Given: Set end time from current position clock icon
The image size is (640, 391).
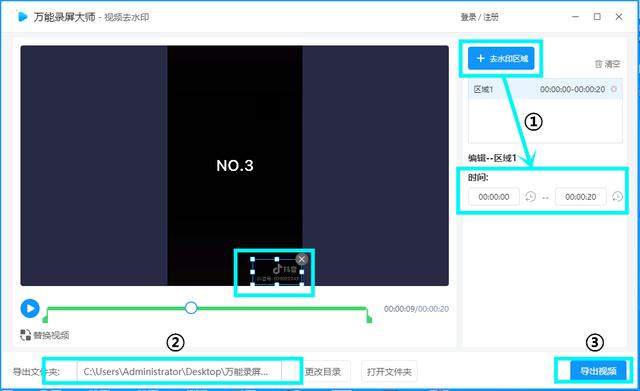Looking at the screenshot, I should pyautogui.click(x=617, y=197).
